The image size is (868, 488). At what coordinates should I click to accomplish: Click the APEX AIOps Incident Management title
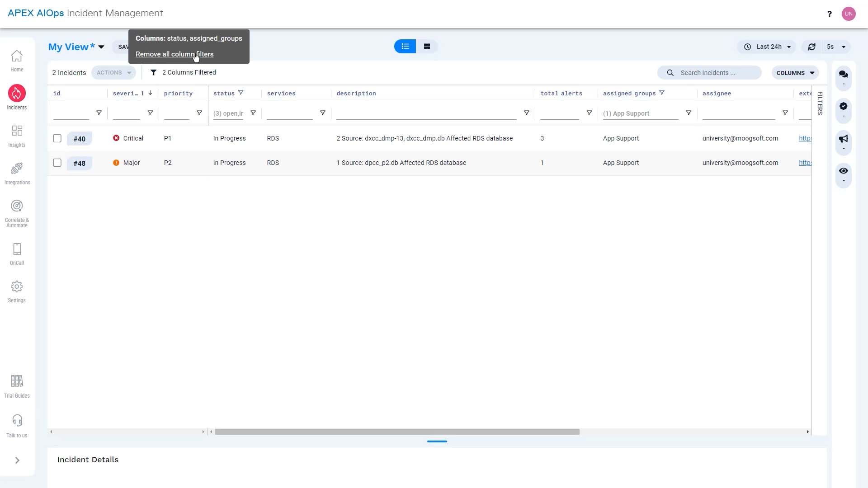click(x=85, y=13)
